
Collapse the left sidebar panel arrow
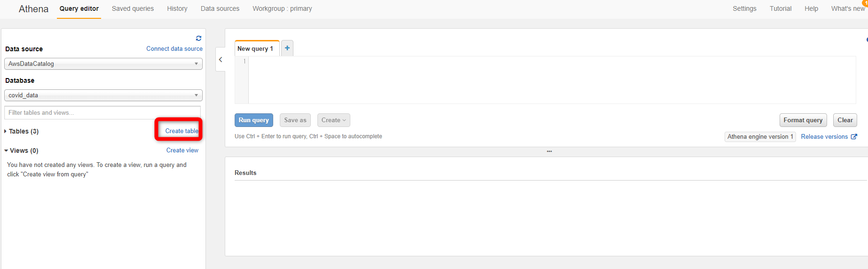pos(221,59)
